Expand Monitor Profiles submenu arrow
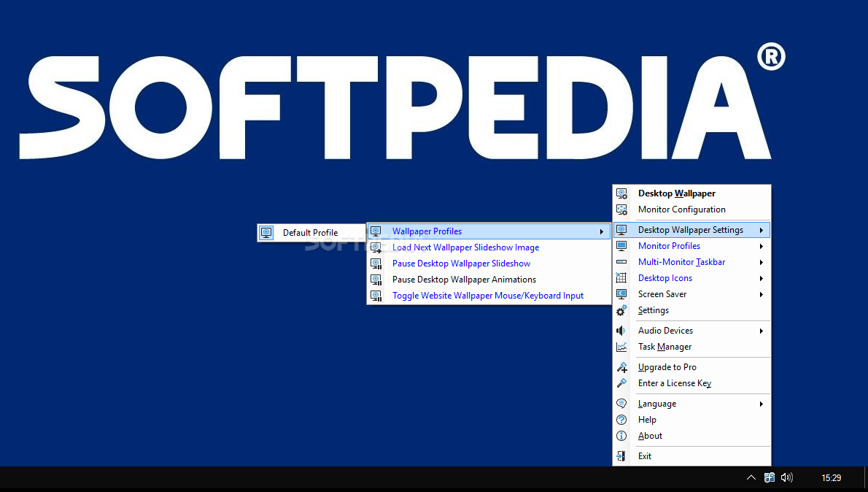 coord(762,247)
